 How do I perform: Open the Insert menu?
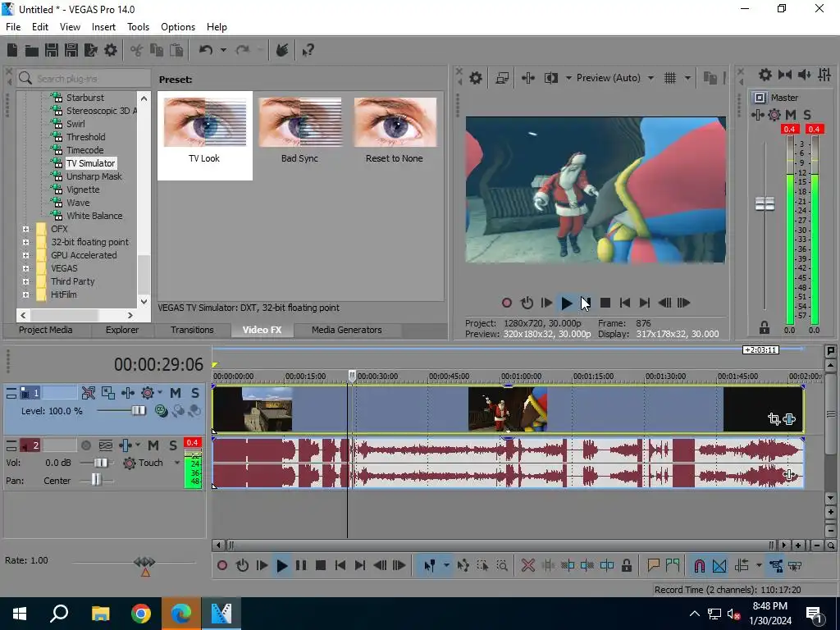point(103,27)
